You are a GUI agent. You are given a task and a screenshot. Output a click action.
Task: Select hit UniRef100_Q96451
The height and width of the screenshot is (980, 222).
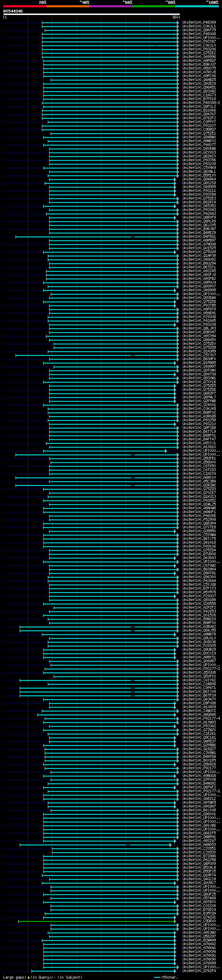click(199, 88)
